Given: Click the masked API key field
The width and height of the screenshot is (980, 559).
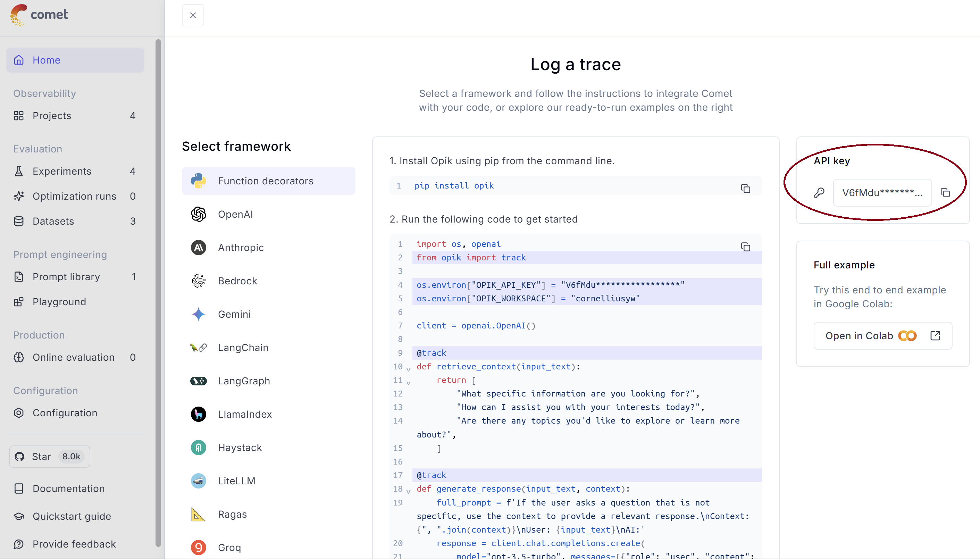Looking at the screenshot, I should 882,193.
